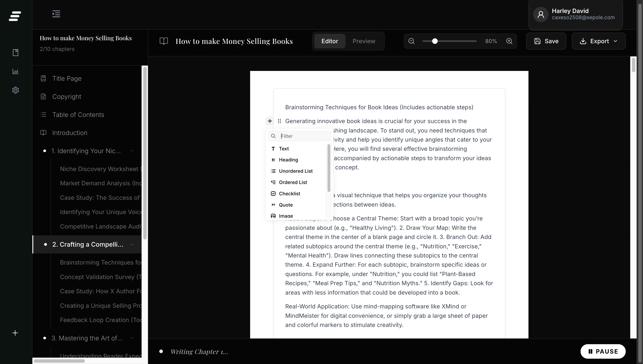Click the block drag handle beside paragraph

pyautogui.click(x=280, y=121)
